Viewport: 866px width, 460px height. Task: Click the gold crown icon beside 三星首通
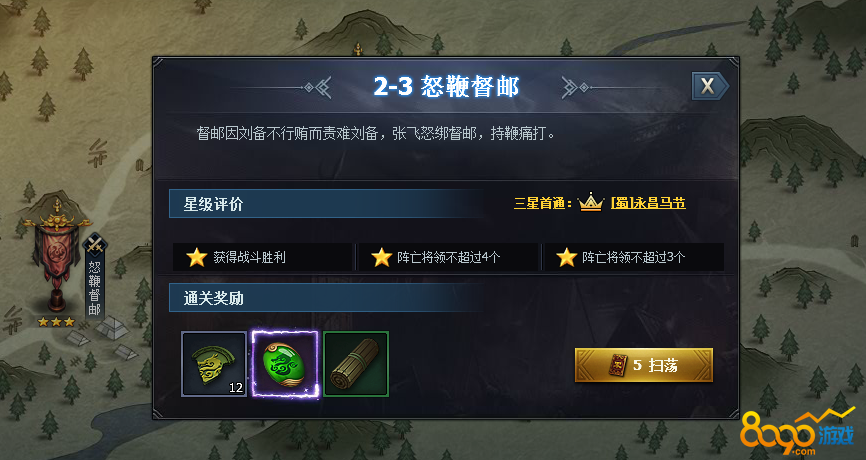[x=590, y=203]
